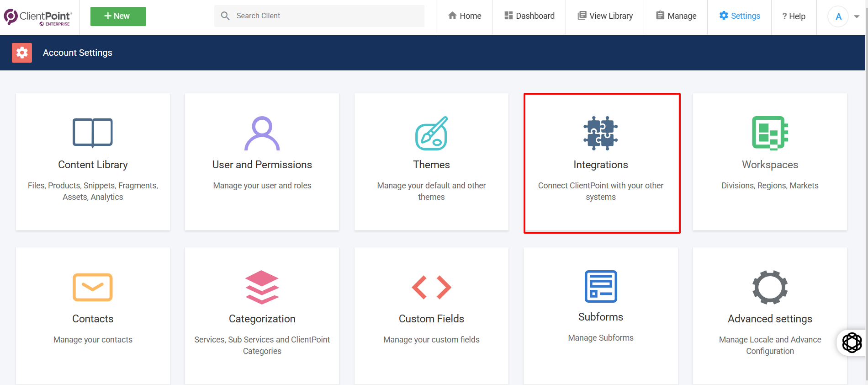The height and width of the screenshot is (385, 868).
Task: Click the orange Account Settings gear icon
Action: click(22, 53)
